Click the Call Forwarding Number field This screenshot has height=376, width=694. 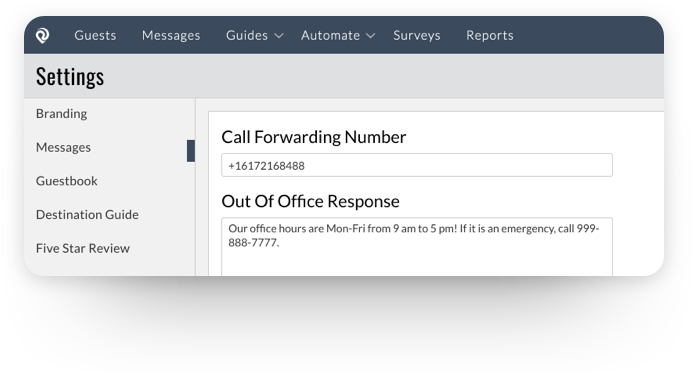point(417,165)
